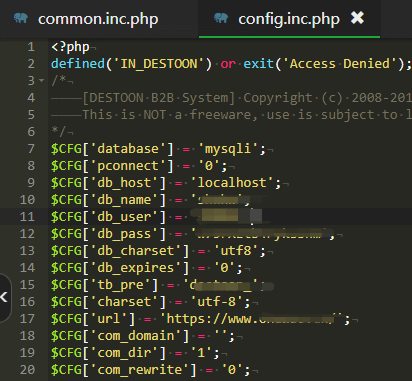Click the comment end '*/' on line 6
Image resolution: width=412 pixels, height=381 pixels.
59,132
